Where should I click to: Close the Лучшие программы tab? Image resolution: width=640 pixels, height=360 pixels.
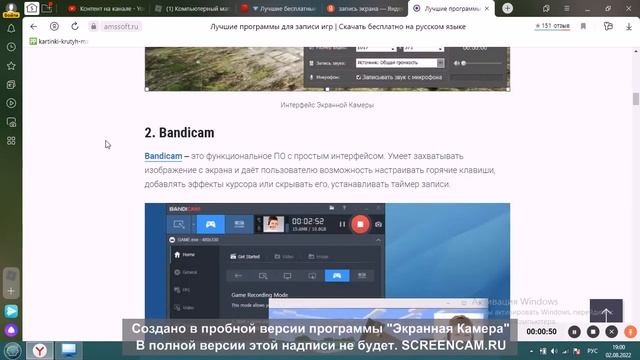tap(487, 9)
